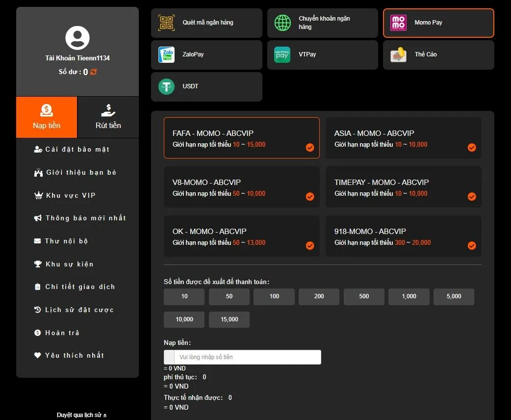Click the USDT Tether coin icon

(167, 86)
